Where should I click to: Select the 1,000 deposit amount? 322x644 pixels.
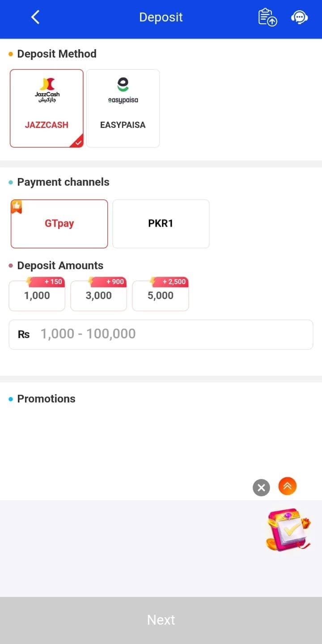click(x=37, y=296)
